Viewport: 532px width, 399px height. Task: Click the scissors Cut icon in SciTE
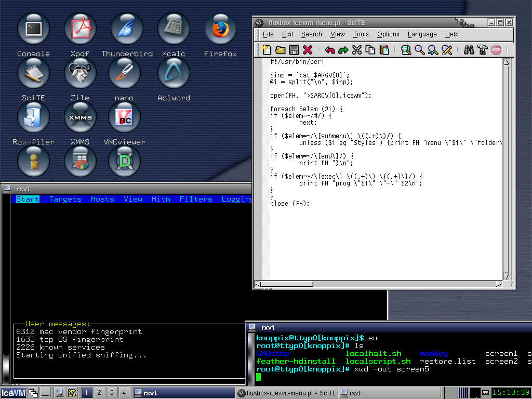356,50
